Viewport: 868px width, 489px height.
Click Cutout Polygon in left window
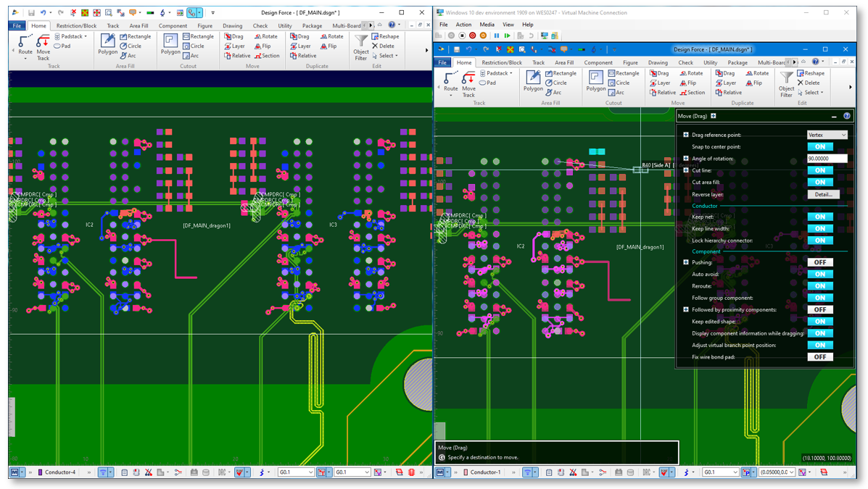click(x=170, y=43)
